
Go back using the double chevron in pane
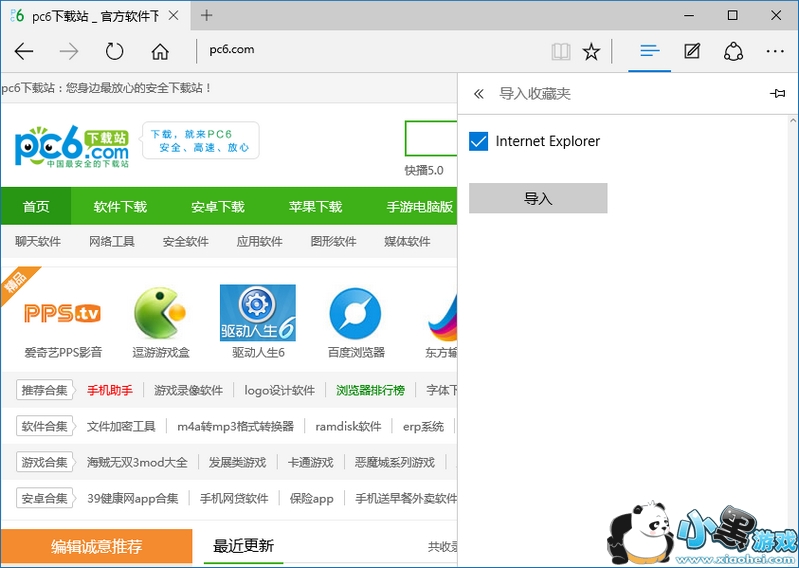(478, 94)
